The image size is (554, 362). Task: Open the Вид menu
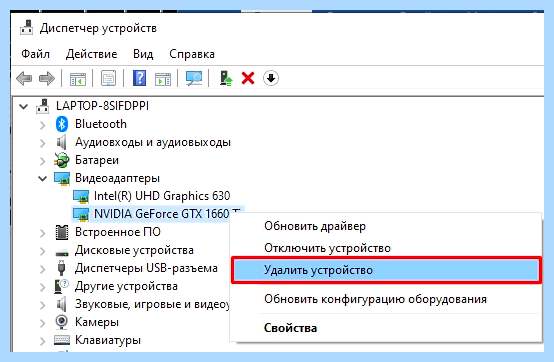[143, 54]
